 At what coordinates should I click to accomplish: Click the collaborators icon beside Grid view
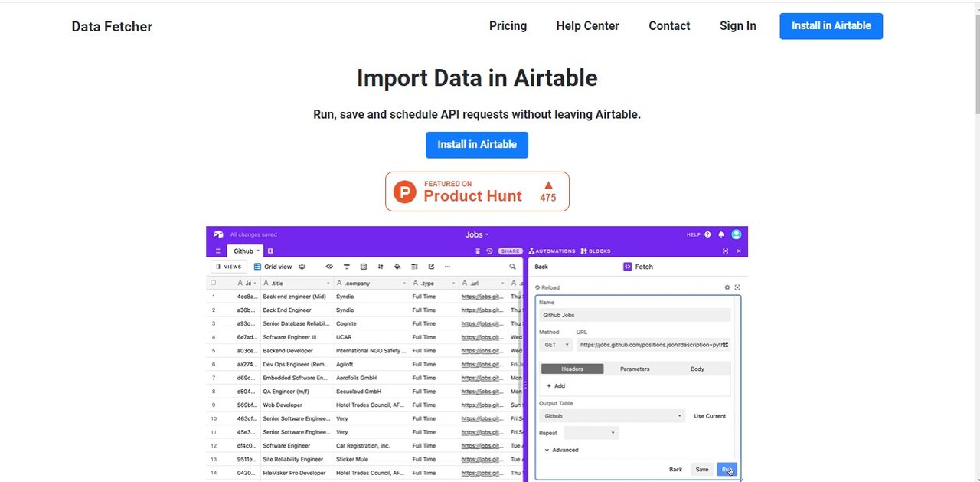tap(302, 267)
